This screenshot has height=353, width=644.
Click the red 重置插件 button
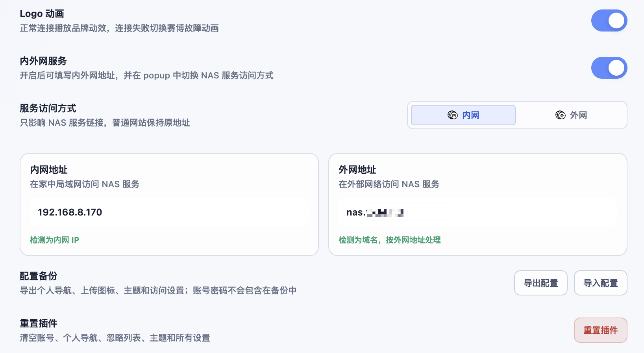click(601, 330)
